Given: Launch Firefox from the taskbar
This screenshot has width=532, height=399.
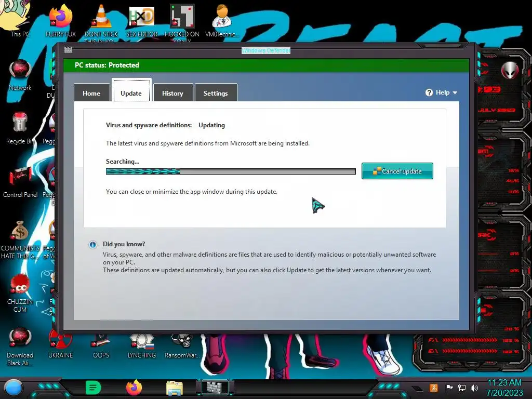Looking at the screenshot, I should (134, 388).
